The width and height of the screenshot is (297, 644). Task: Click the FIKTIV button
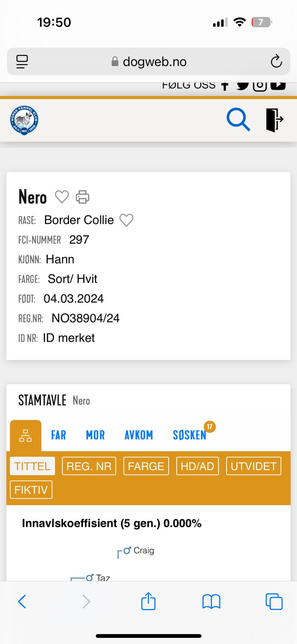31,490
